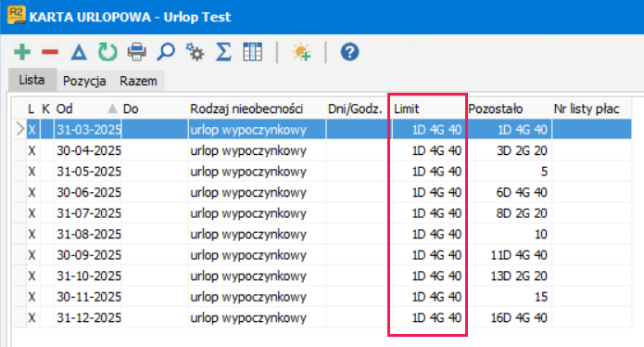
Task: Click Pozostało value 5 in 31-05-2025 row
Action: pos(544,172)
